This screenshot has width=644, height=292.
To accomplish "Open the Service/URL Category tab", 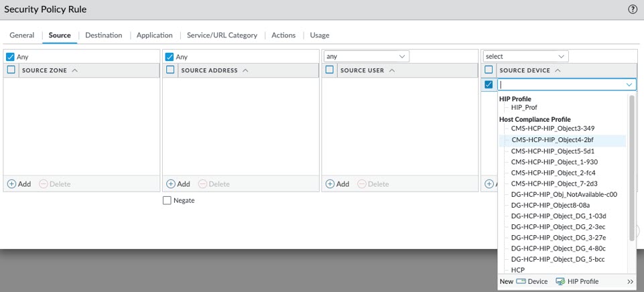I will 222,35.
